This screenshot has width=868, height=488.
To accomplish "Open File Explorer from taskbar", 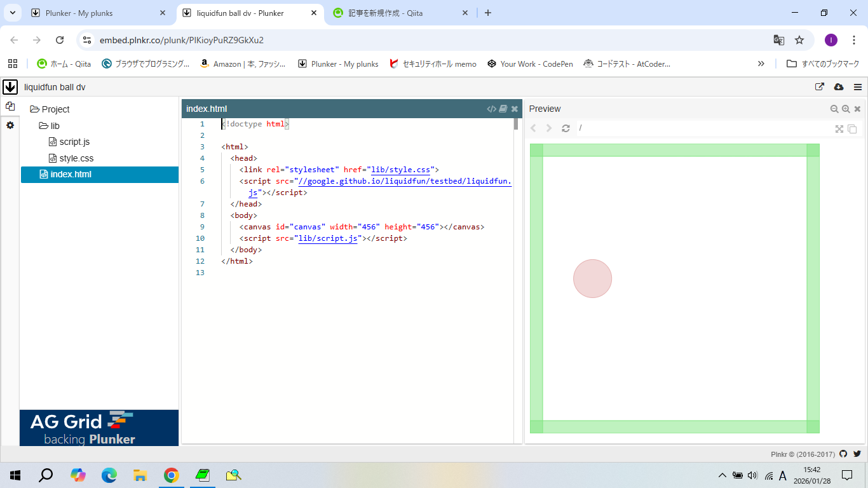I will (140, 475).
